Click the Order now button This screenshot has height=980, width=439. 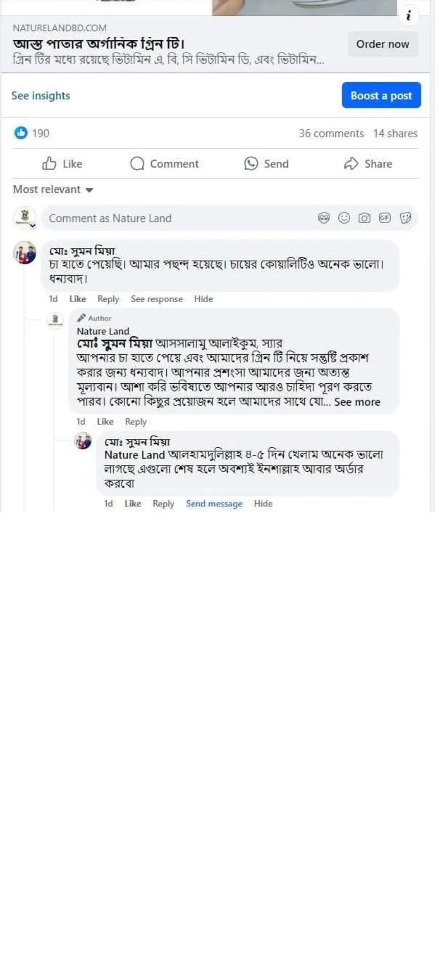click(x=382, y=44)
